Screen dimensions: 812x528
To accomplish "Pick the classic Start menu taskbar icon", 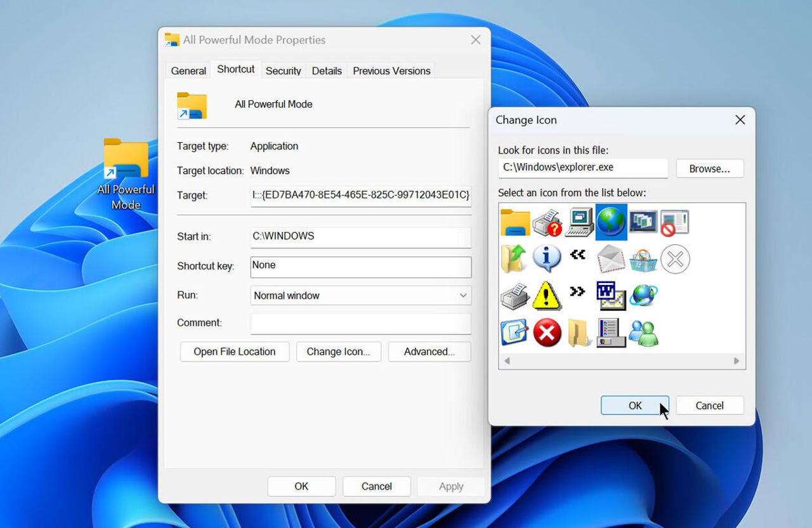I will click(612, 333).
